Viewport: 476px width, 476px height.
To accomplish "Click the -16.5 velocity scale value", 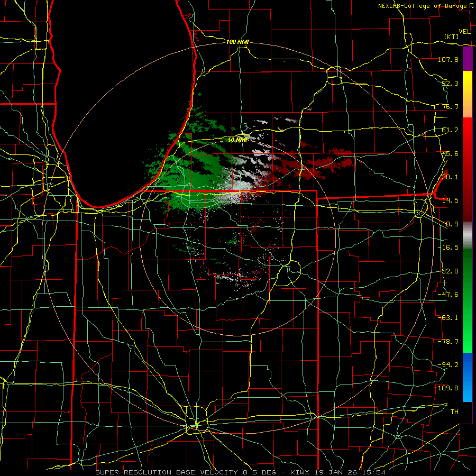I will 448,248.
